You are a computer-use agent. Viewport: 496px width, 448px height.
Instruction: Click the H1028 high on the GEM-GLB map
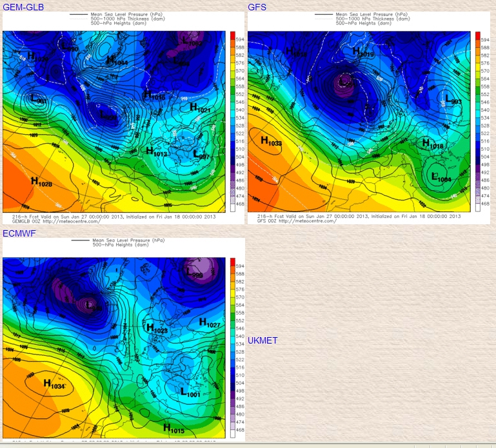[41, 182]
